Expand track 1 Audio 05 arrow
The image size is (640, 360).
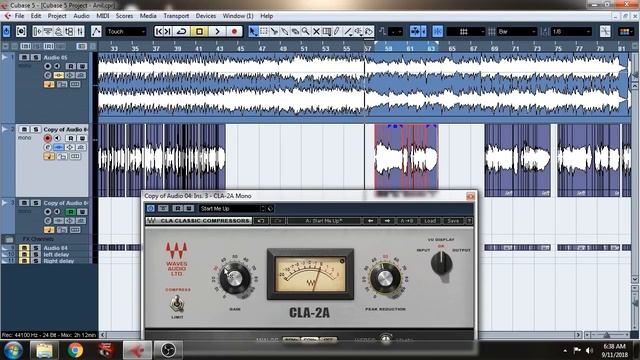tap(5, 58)
